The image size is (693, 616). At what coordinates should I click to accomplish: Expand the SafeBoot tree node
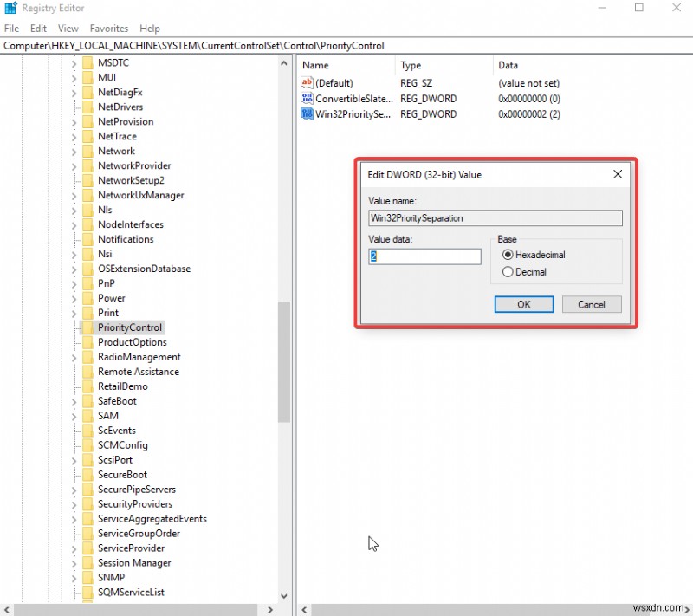[x=74, y=401]
